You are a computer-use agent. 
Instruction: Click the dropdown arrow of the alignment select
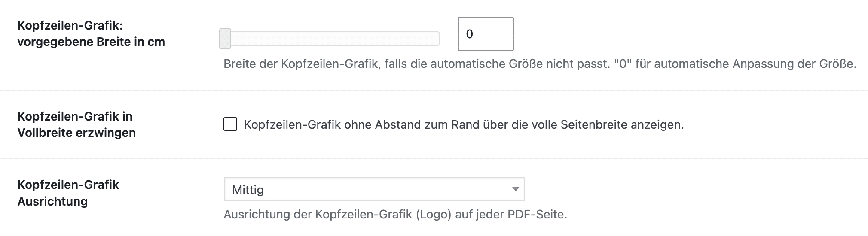(515, 189)
